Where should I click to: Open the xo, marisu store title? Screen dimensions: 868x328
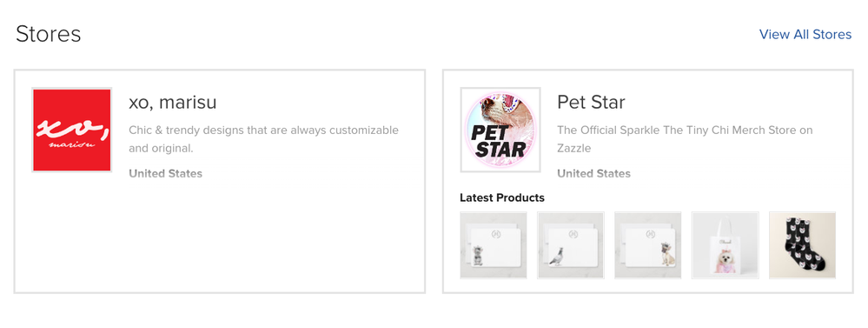coord(173,103)
